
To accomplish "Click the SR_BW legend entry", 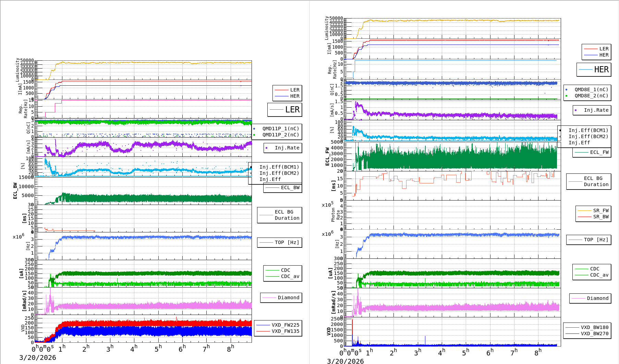I will point(600,217).
